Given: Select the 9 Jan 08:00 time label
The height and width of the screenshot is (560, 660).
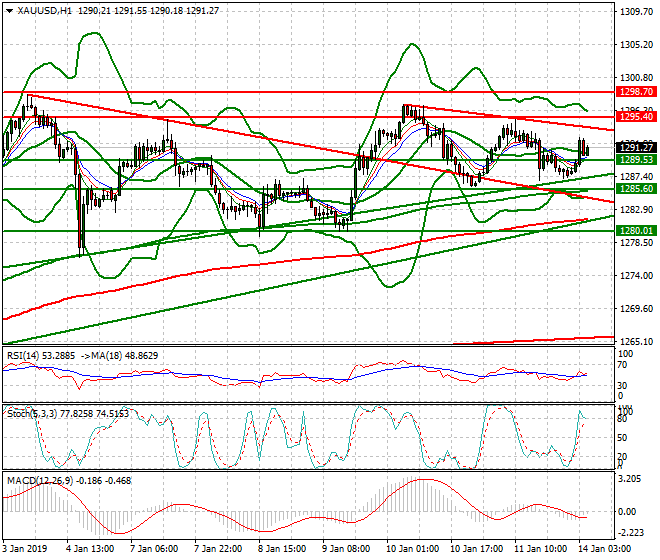Looking at the screenshot, I should (x=346, y=549).
